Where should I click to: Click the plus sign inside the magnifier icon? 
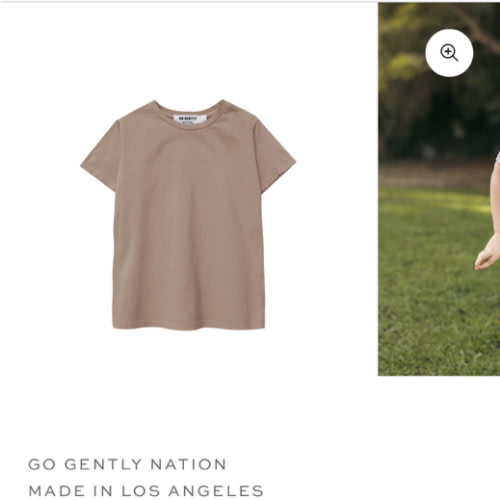click(x=448, y=52)
